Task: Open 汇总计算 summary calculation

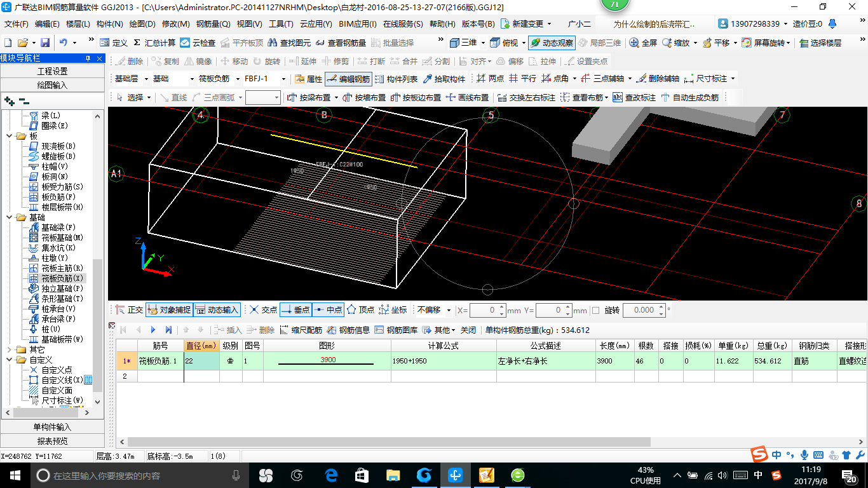Action: click(x=154, y=43)
